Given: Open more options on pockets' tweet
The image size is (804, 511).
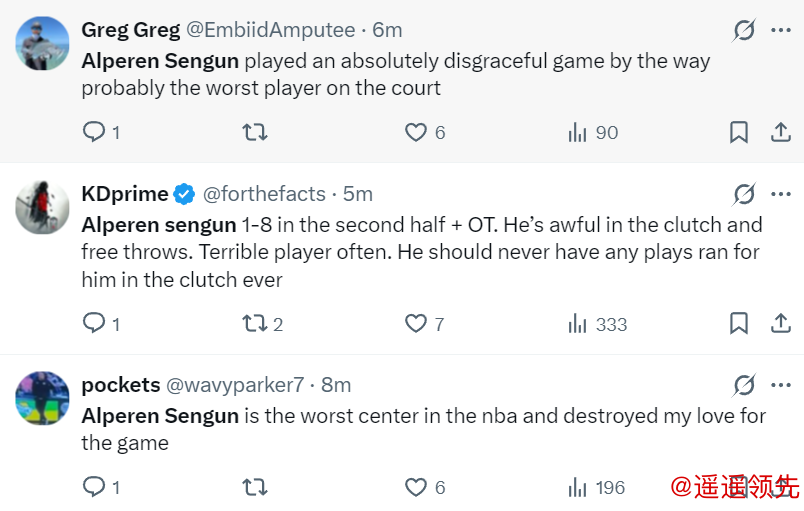Looking at the screenshot, I should pos(781,385).
